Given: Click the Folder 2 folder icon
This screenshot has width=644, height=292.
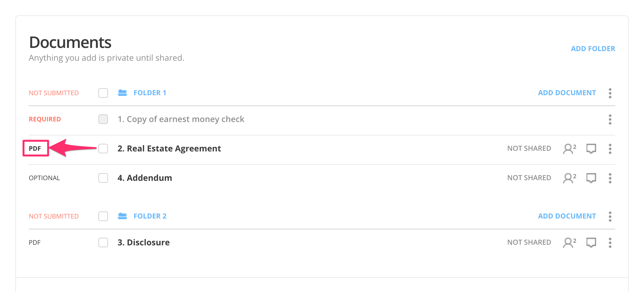Looking at the screenshot, I should point(122,216).
